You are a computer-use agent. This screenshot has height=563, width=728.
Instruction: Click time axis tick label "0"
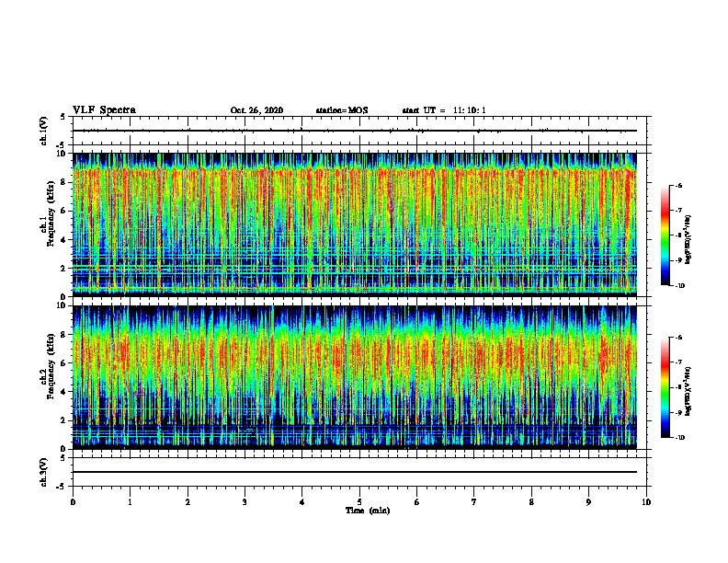tap(73, 502)
